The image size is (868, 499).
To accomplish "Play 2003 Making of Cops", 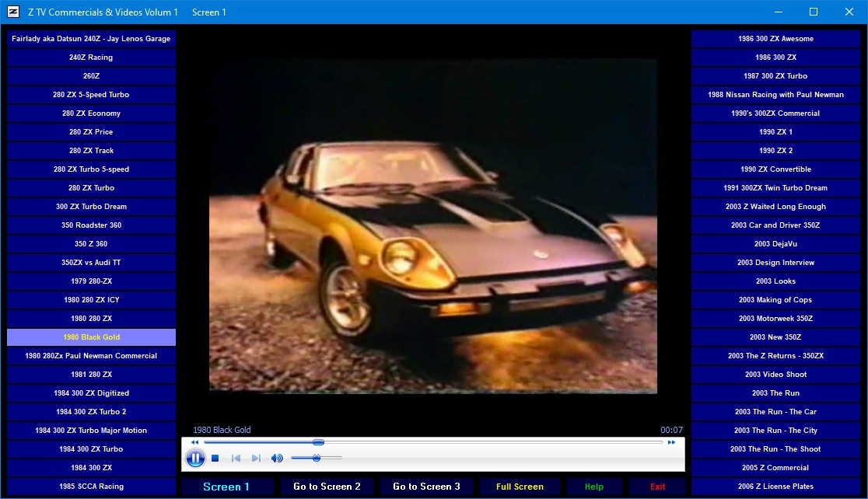I will (x=775, y=300).
